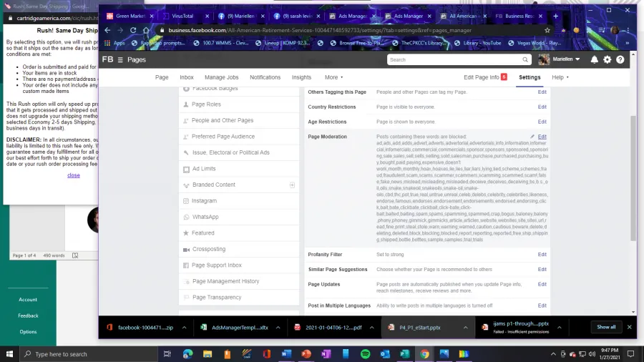Reload the page with the refresh icon
The height and width of the screenshot is (362, 644).
133,30
